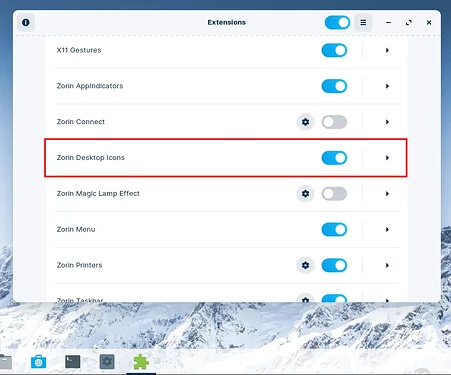Enable Zorin Magic Lamp Effect

[334, 194]
